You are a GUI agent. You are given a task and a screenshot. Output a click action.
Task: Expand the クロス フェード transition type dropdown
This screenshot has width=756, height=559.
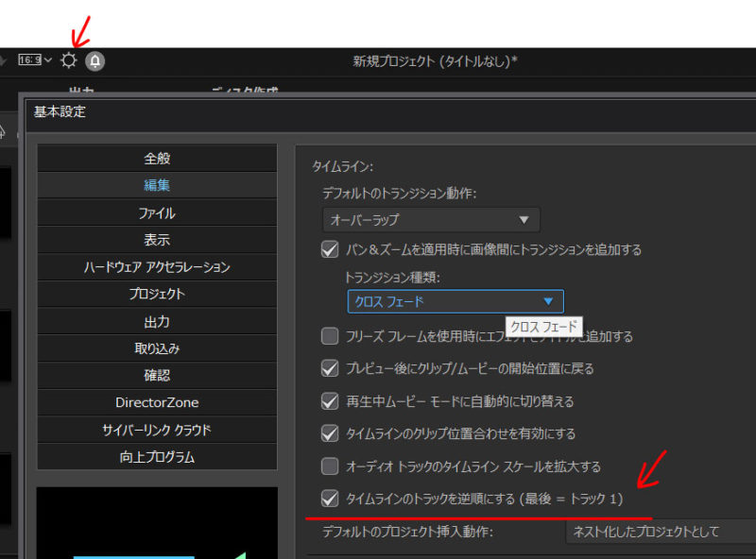455,302
